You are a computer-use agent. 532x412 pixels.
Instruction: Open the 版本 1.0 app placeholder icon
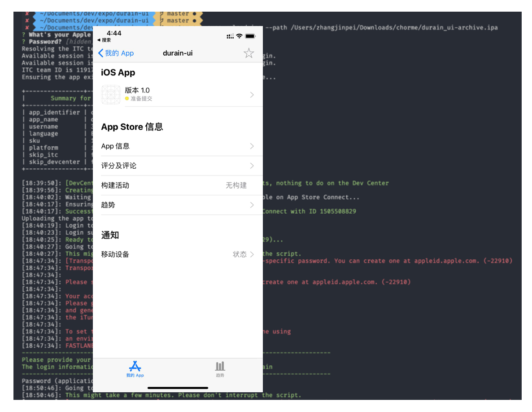pos(111,95)
